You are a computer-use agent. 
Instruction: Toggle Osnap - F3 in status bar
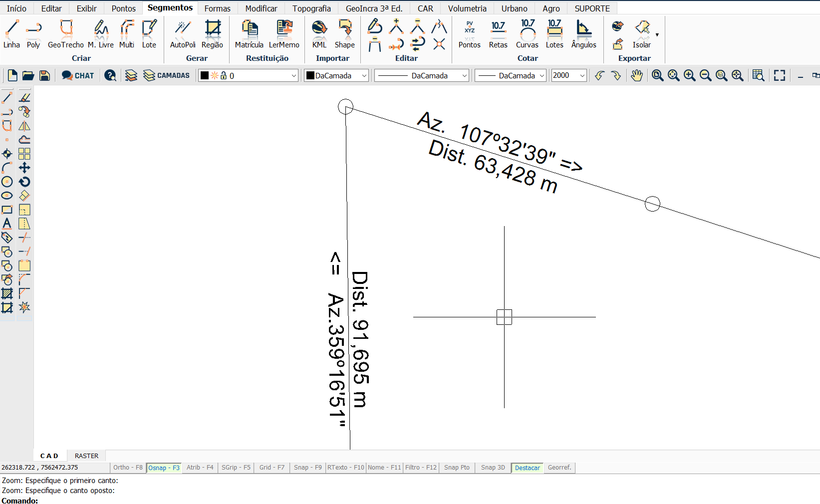[164, 468]
